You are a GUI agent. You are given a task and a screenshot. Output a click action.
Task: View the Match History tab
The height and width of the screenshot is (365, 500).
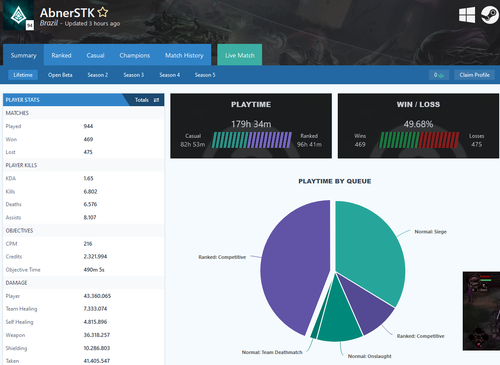click(x=184, y=55)
